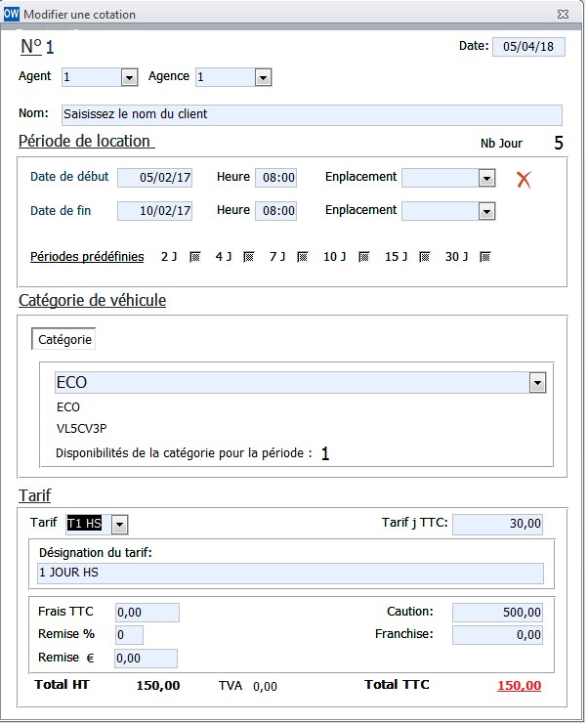Close the Modifier une cotation window
The height and width of the screenshot is (724, 588).
(x=563, y=15)
